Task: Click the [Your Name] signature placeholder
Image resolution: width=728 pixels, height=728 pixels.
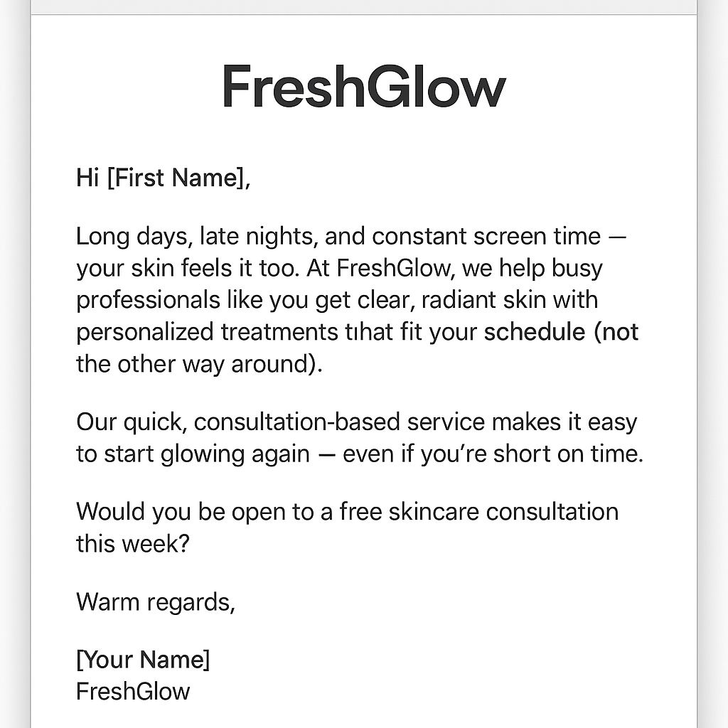Action: 143,660
